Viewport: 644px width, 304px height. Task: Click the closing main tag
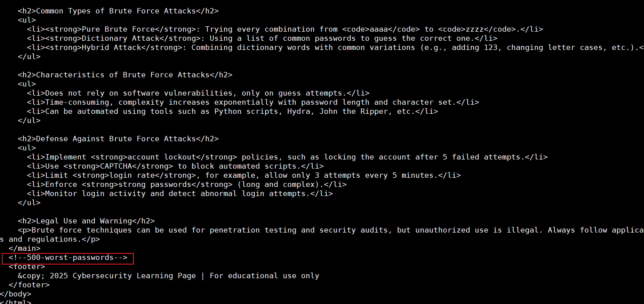tap(24, 248)
